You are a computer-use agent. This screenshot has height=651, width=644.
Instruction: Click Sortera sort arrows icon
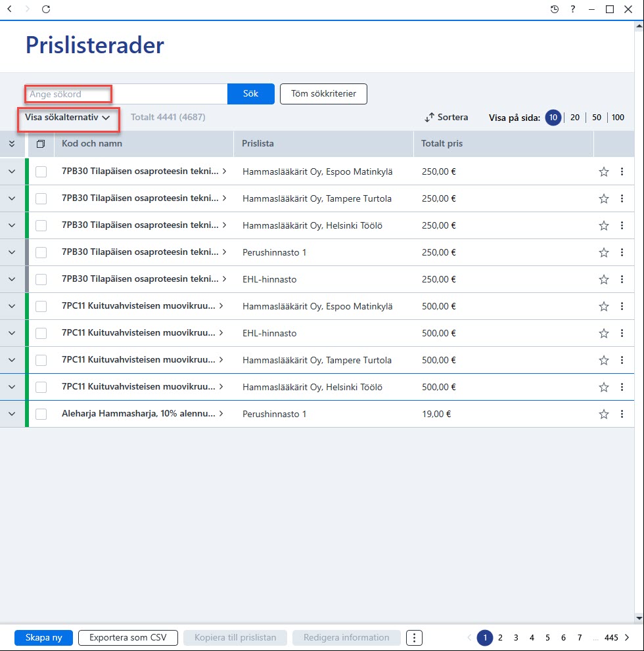click(429, 118)
